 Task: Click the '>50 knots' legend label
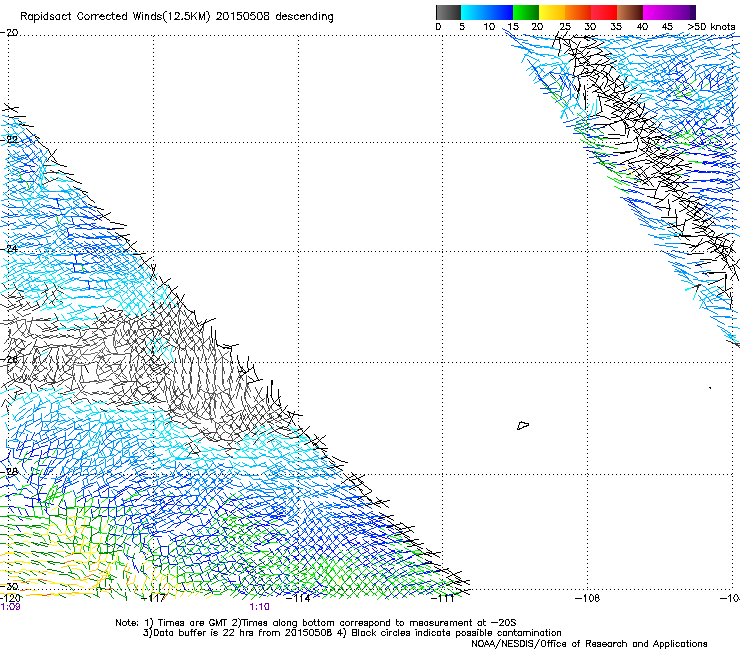pos(711,26)
